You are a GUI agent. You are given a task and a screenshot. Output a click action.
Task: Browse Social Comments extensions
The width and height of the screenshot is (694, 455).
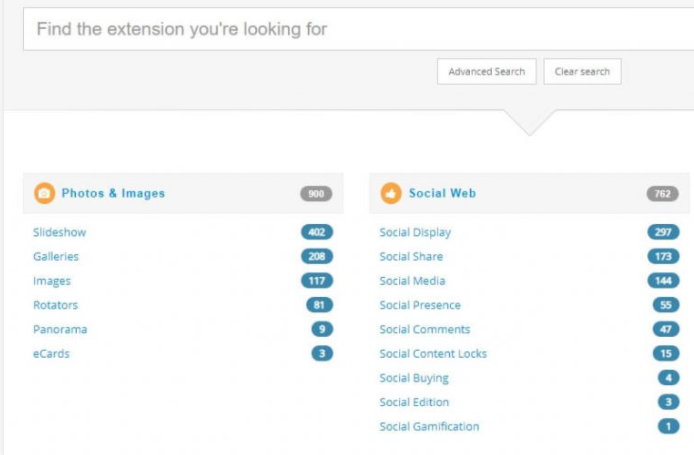[x=424, y=330]
